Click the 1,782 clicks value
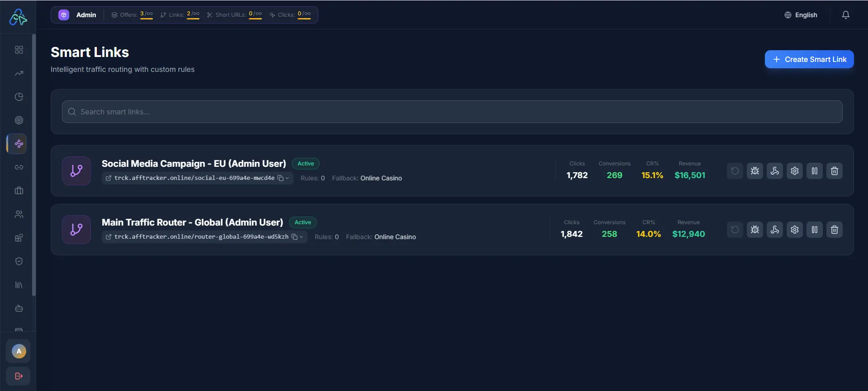Image resolution: width=868 pixels, height=391 pixels. coord(577,175)
